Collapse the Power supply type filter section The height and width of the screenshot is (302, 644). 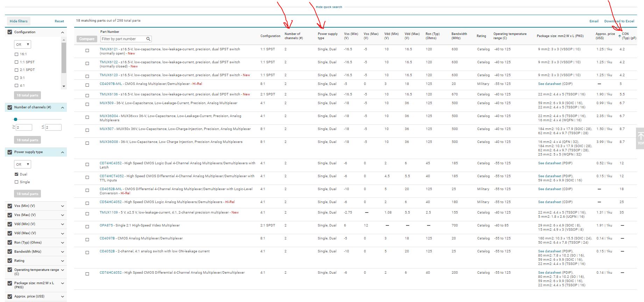(63, 152)
